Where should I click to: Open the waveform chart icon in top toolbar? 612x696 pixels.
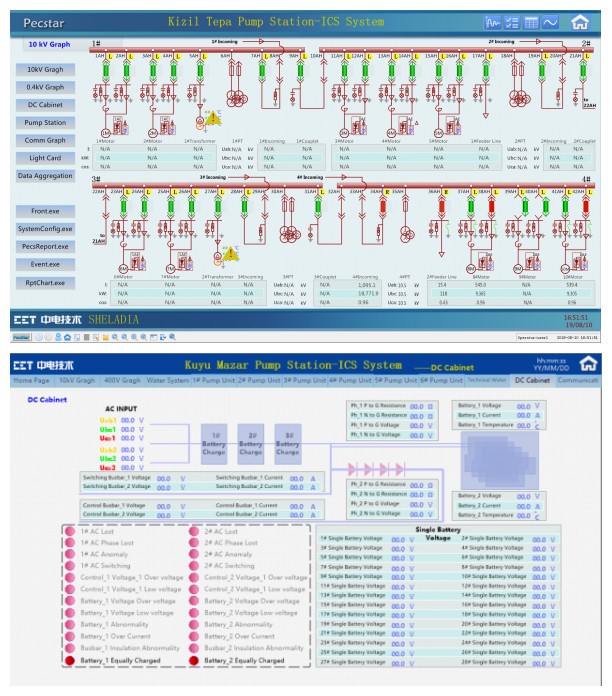pos(493,21)
